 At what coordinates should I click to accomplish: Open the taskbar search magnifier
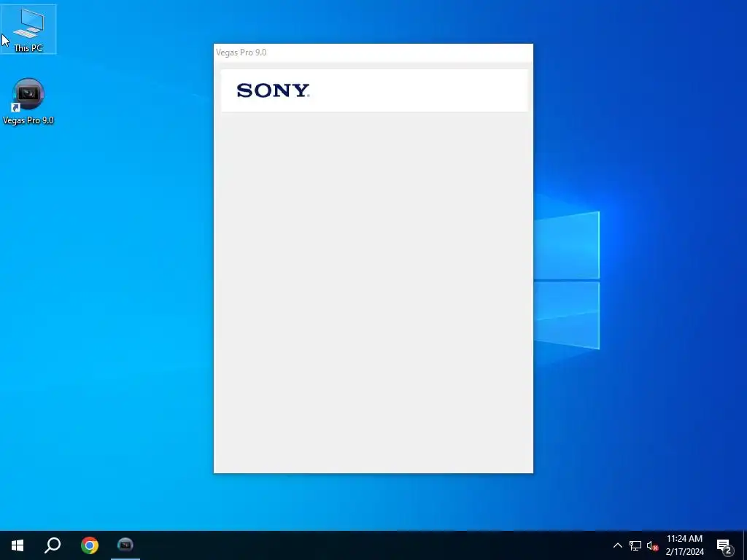(53, 545)
